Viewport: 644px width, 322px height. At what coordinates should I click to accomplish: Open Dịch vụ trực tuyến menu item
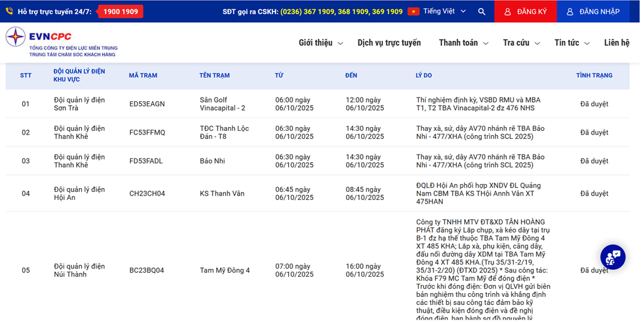[x=389, y=43]
